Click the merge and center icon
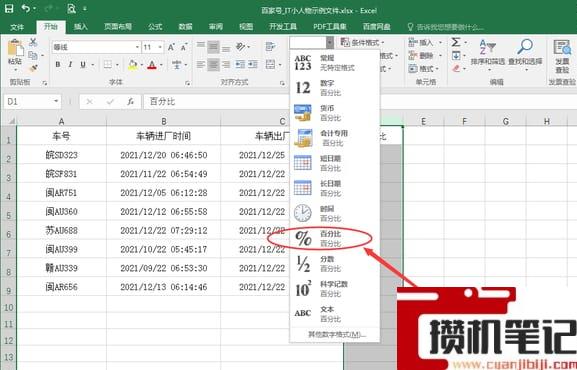577x370 pixels. [270, 64]
